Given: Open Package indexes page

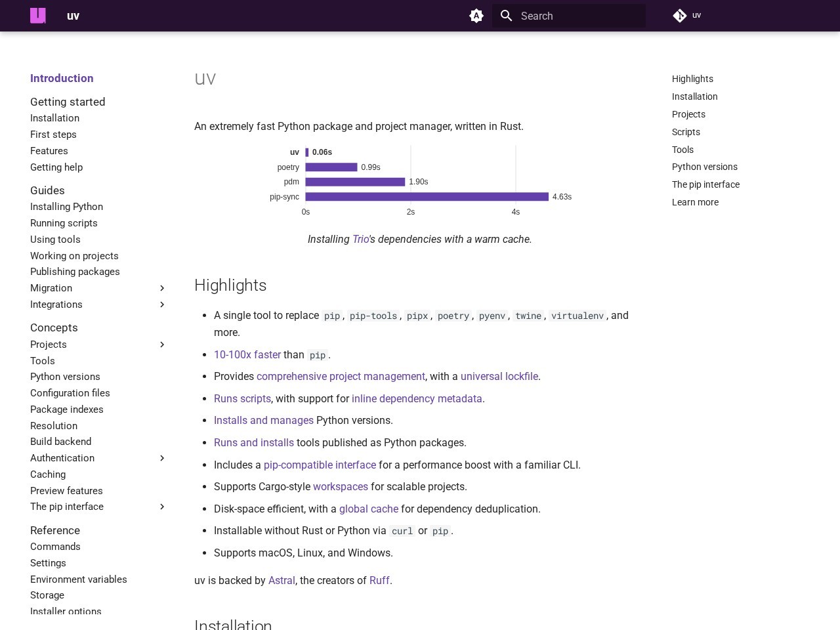Looking at the screenshot, I should tap(67, 409).
